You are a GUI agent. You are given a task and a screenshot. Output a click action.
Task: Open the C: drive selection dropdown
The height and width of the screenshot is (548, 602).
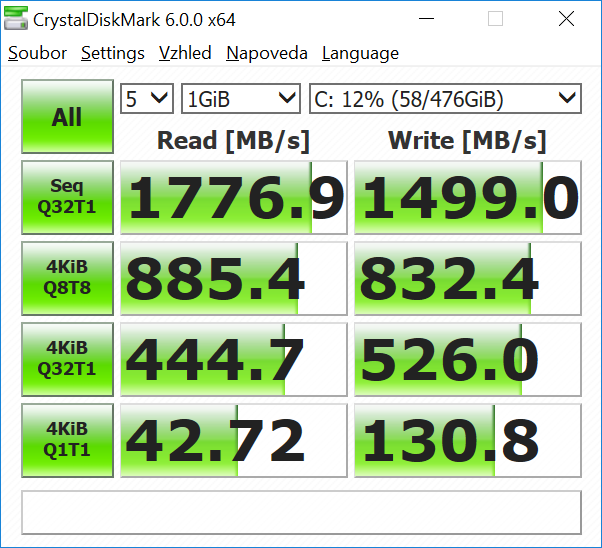click(x=445, y=98)
